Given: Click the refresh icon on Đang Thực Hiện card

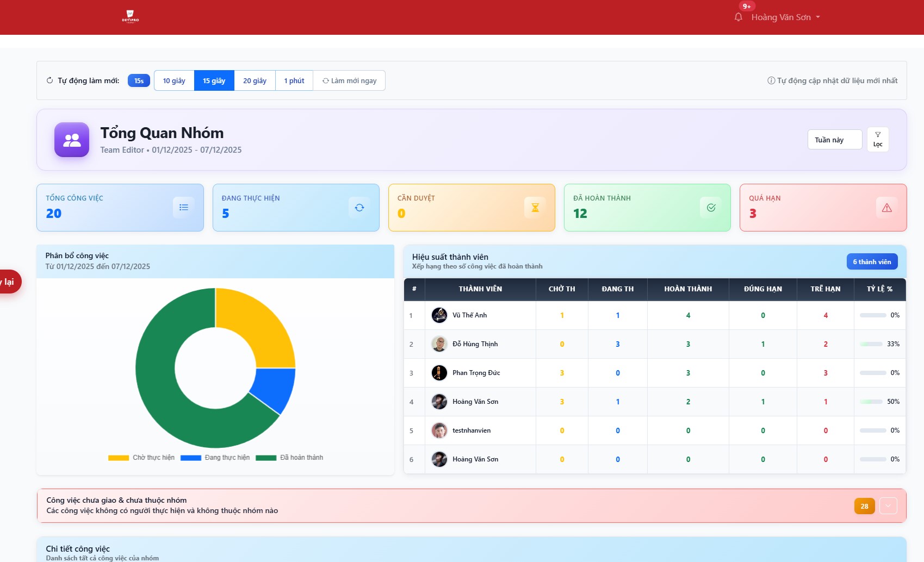Looking at the screenshot, I should coord(359,207).
